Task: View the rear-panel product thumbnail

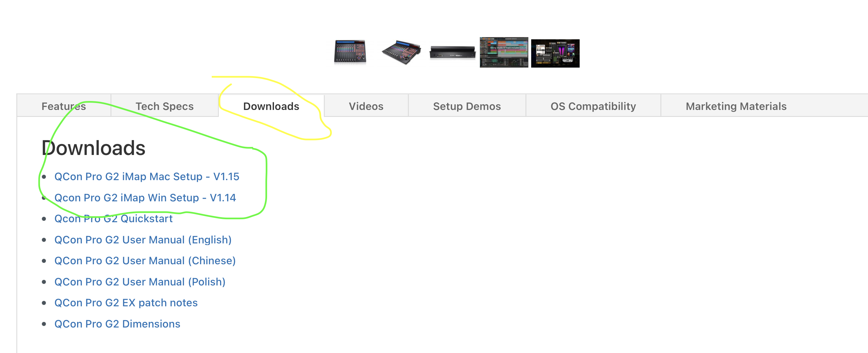Action: pyautogui.click(x=453, y=53)
